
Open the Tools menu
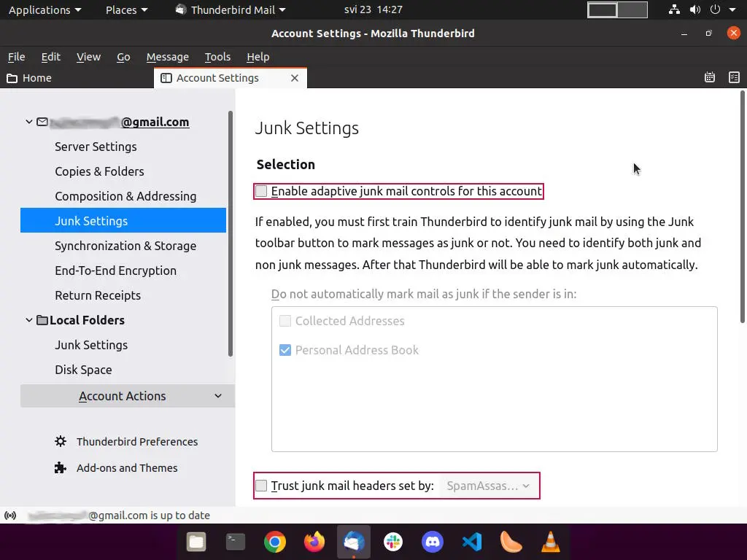tap(217, 57)
